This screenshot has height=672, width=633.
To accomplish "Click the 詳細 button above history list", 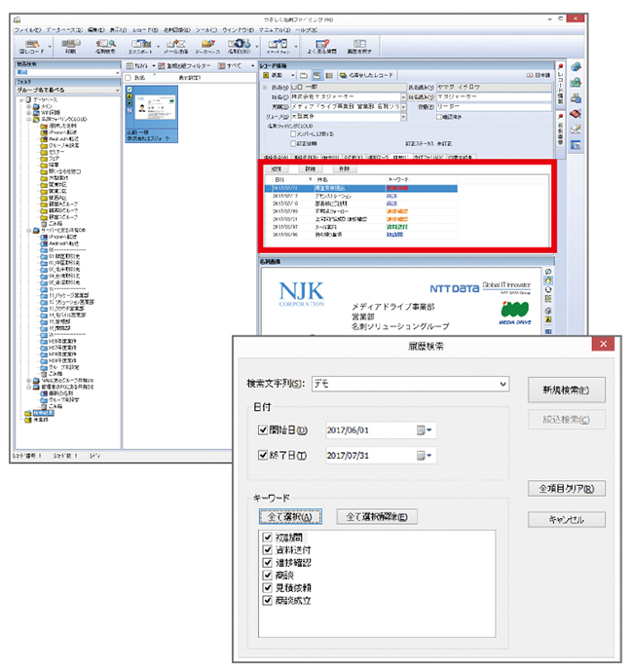I will (x=310, y=168).
